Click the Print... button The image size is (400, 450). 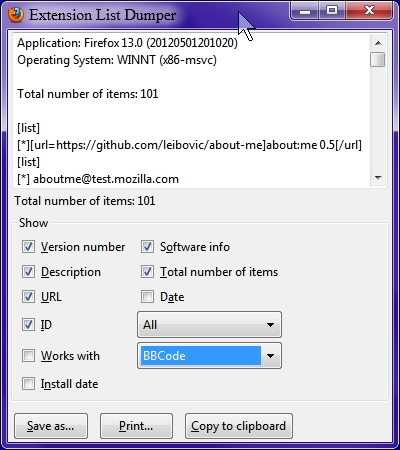pos(136,426)
